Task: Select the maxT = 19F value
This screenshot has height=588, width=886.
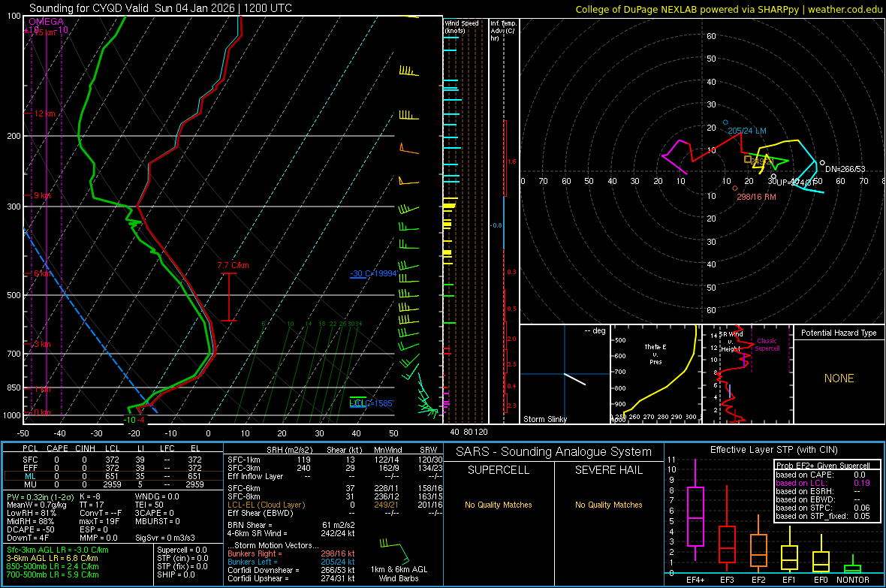Action: [99, 521]
